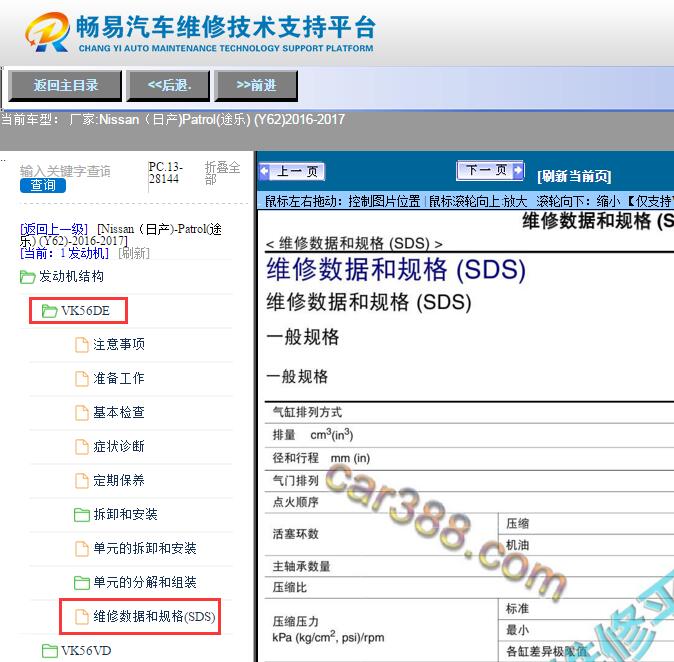Click the Chang Yi platform logo icon

click(x=47, y=32)
